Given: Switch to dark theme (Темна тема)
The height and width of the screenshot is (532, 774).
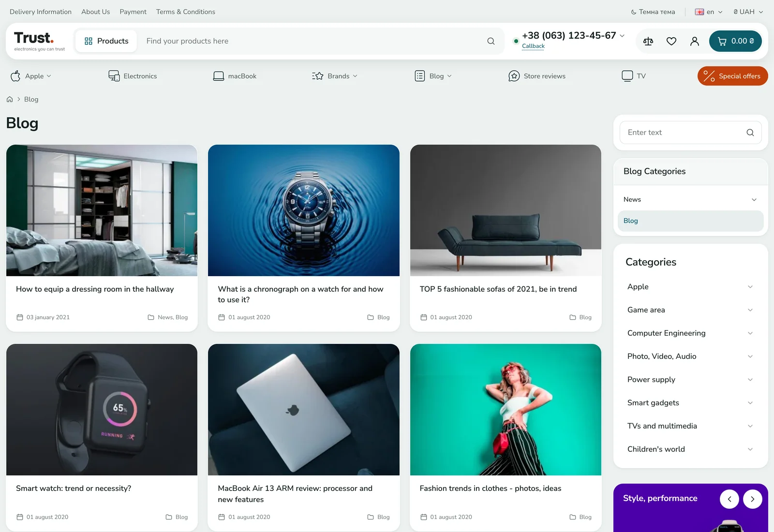Looking at the screenshot, I should 653,12.
